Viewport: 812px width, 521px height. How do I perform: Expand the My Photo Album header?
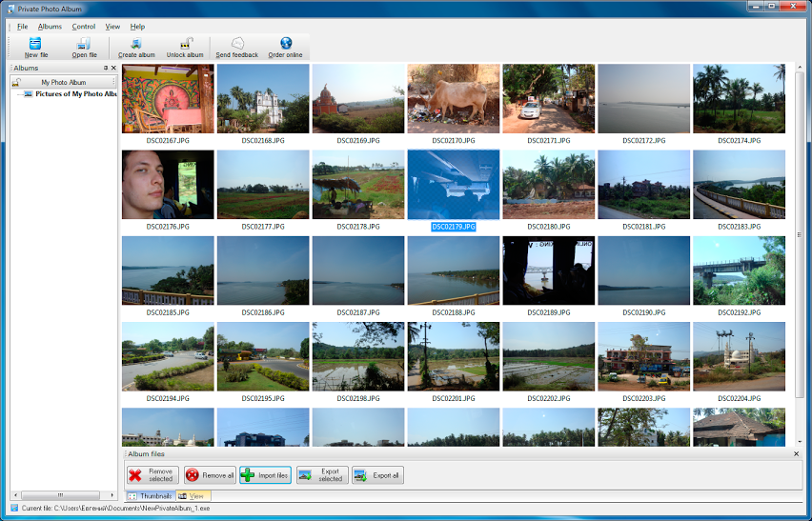63,83
